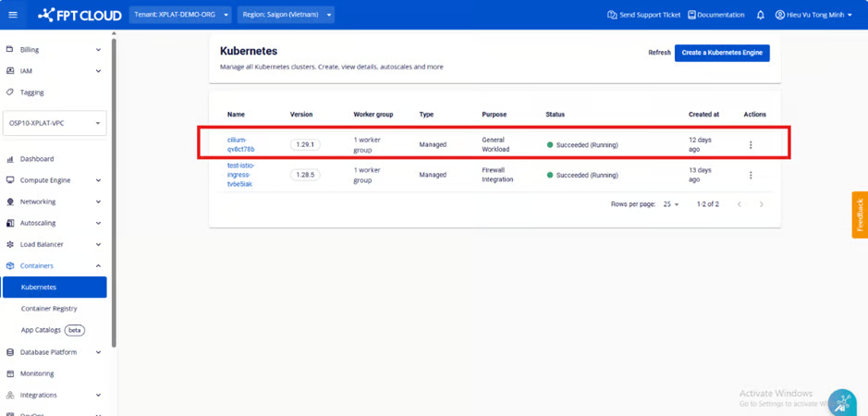The width and height of the screenshot is (868, 416).
Task: Click the hamburger menu icon
Action: (x=13, y=15)
